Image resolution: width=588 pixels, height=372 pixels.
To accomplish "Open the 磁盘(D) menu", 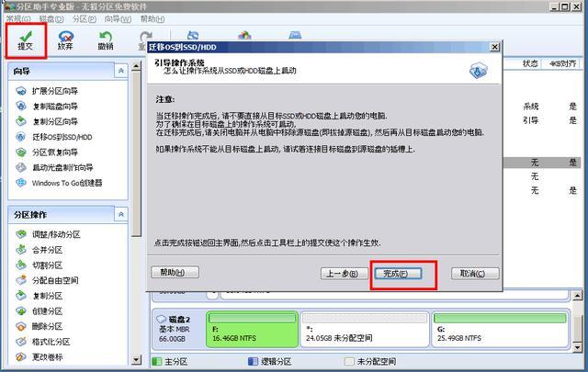I will [51, 18].
